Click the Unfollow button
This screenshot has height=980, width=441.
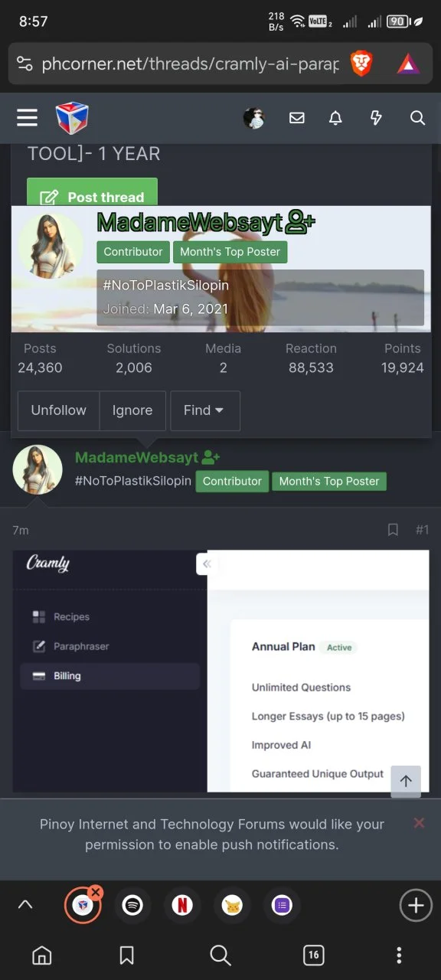pos(58,410)
